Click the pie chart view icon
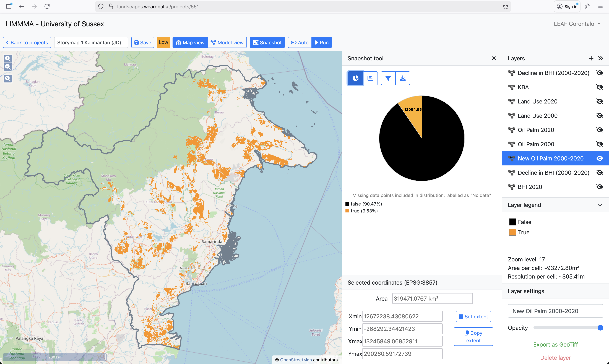 click(355, 78)
